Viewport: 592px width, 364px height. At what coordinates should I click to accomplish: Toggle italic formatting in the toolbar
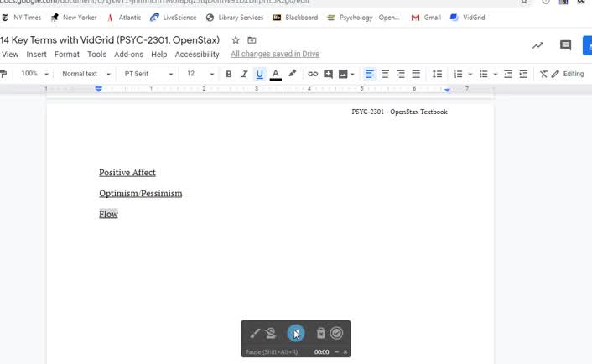(x=244, y=74)
